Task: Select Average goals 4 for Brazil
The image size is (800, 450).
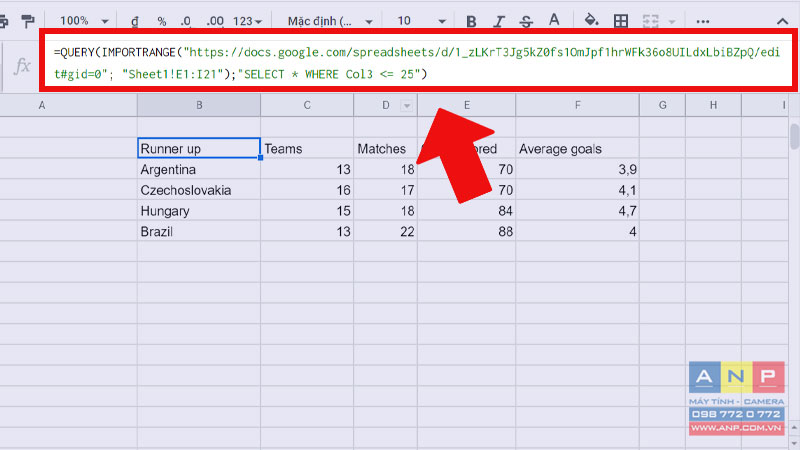Action: pyautogui.click(x=578, y=232)
